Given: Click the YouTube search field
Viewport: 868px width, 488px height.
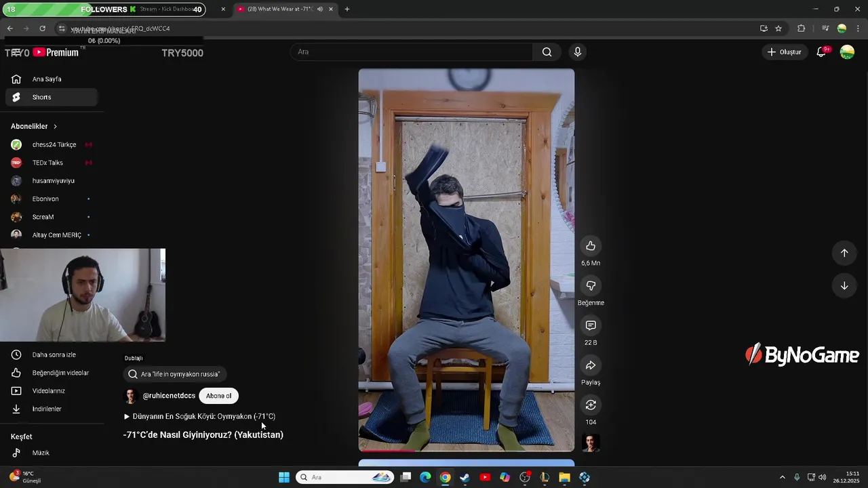Looking at the screenshot, I should tap(412, 52).
